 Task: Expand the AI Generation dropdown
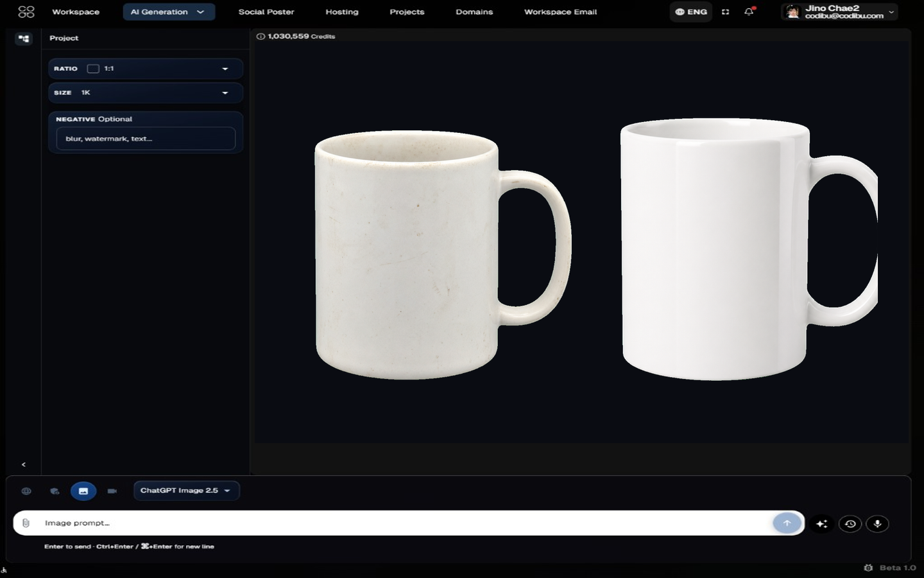tap(169, 12)
